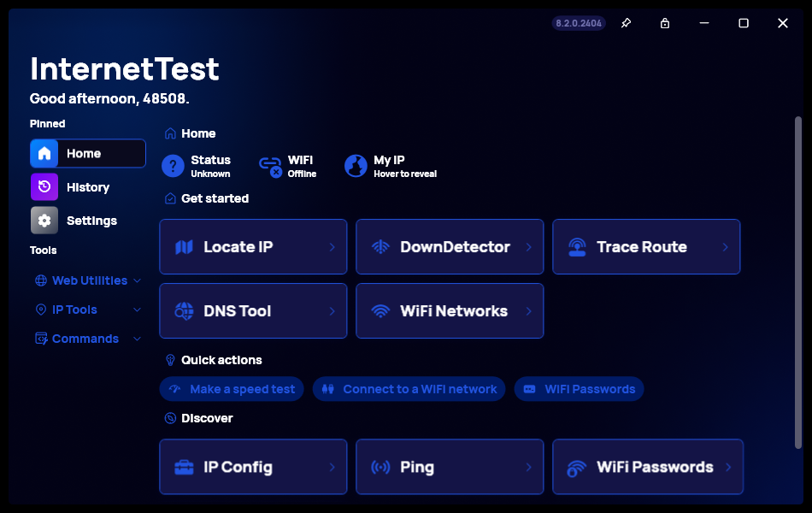
Task: Click the vertical scrollbar
Action: click(798, 282)
